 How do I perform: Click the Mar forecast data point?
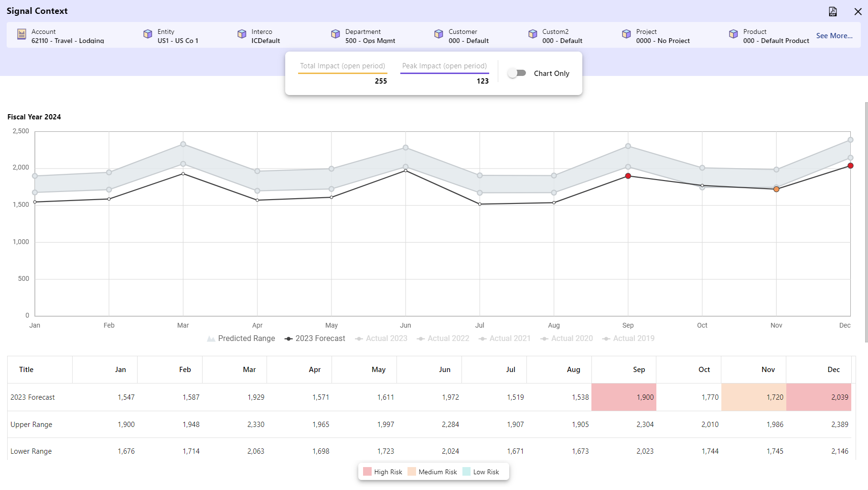[x=183, y=174]
